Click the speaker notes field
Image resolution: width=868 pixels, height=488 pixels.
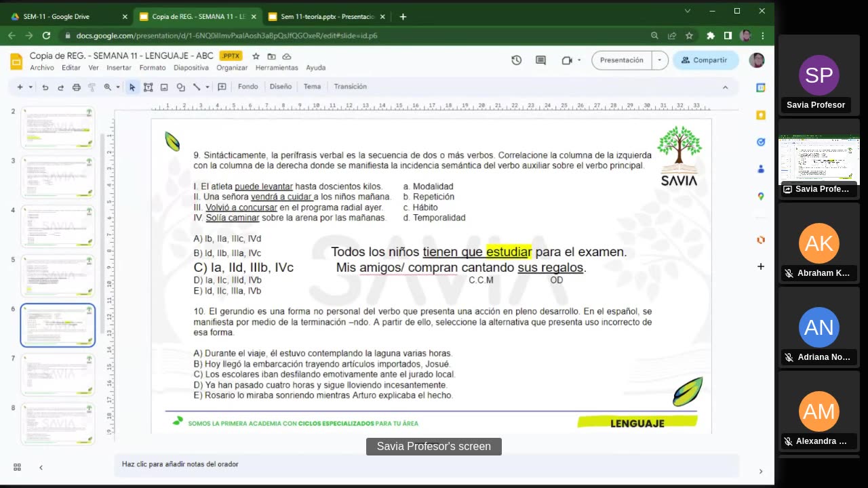(427, 464)
